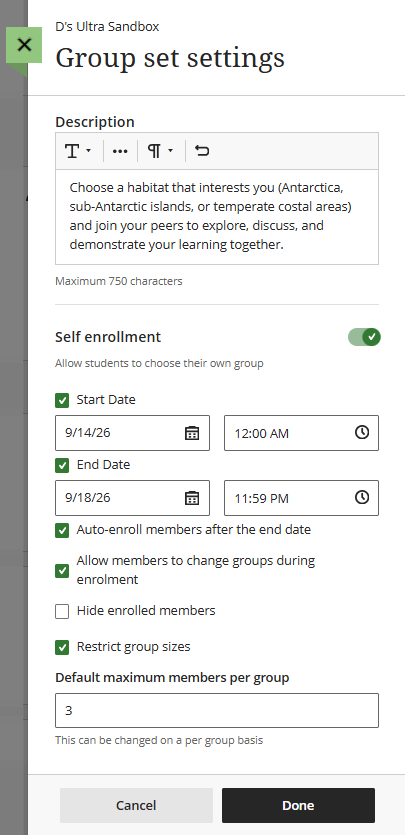This screenshot has width=405, height=835.
Task: Open the end time clock picker
Action: (362, 497)
